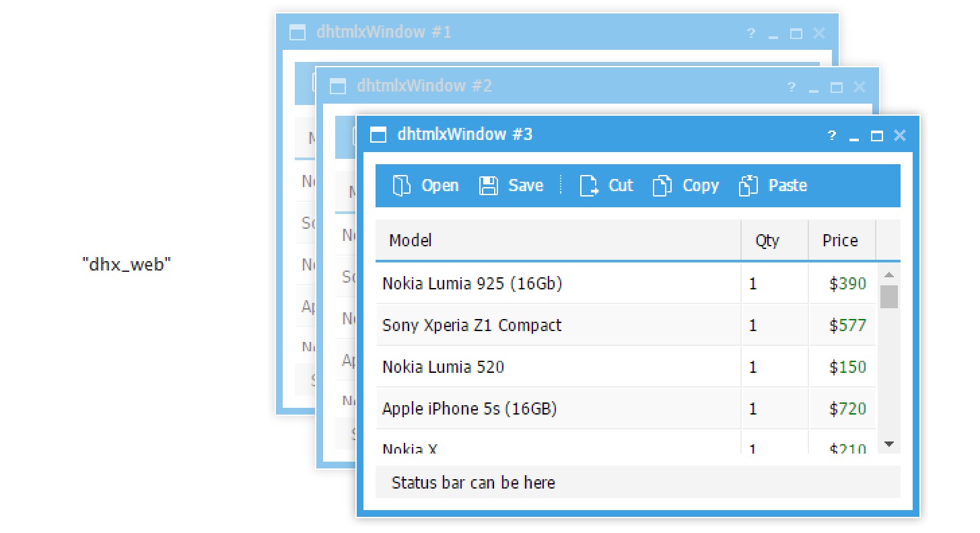Click the help question mark in dhtmlxWindow #2
Screen dimensions: 980x533
click(792, 87)
